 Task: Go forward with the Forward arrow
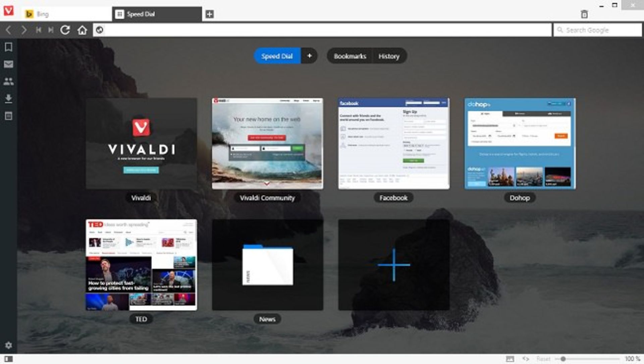(23, 30)
